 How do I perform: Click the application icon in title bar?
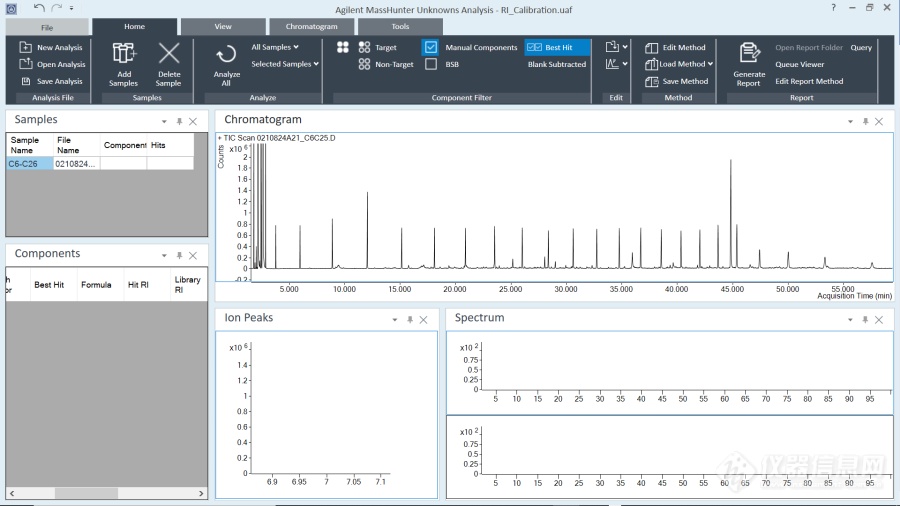click(11, 9)
